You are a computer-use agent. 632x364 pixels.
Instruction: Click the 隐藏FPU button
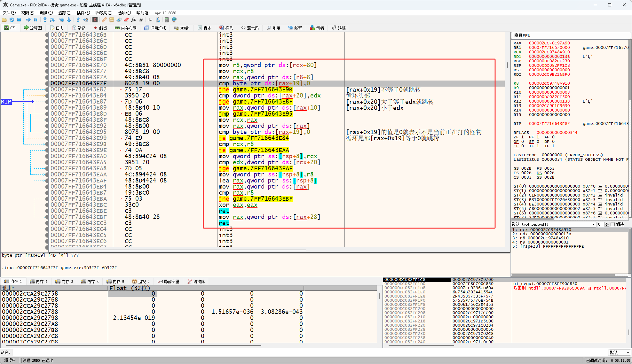click(x=522, y=35)
